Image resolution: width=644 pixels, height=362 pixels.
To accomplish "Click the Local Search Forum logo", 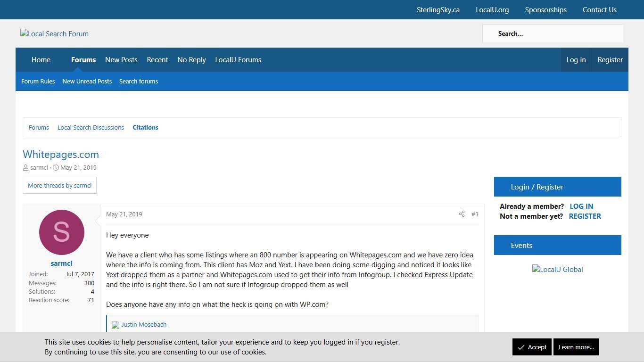I will click(54, 33).
